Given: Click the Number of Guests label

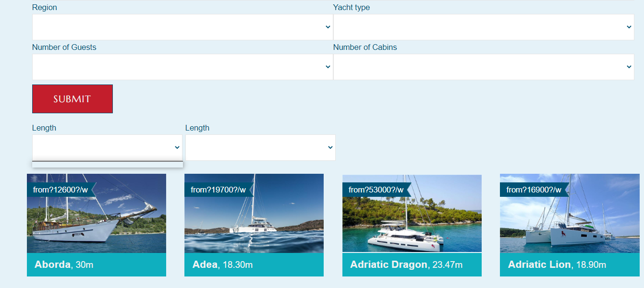Looking at the screenshot, I should coord(64,47).
